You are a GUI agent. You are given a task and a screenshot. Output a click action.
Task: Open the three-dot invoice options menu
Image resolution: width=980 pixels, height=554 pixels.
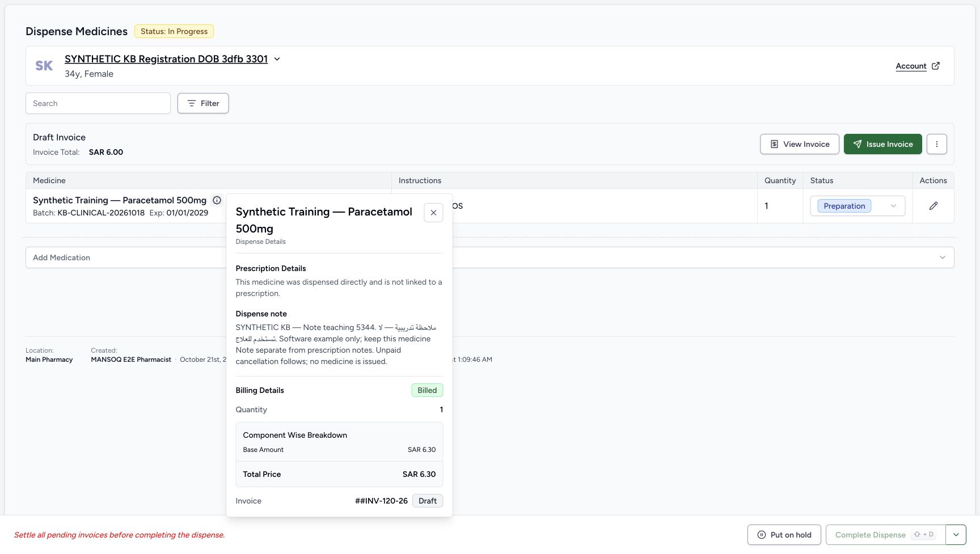[x=937, y=144]
